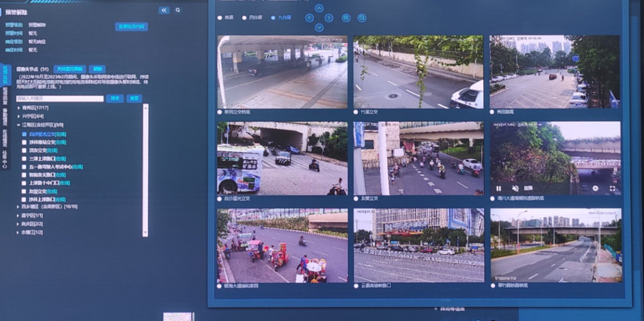Click the camera keyword search field

[x=60, y=98]
